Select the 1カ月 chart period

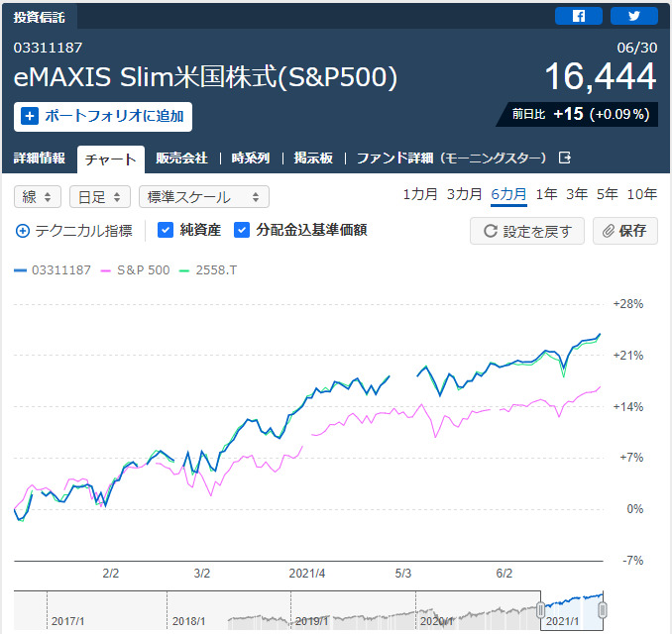click(420, 194)
